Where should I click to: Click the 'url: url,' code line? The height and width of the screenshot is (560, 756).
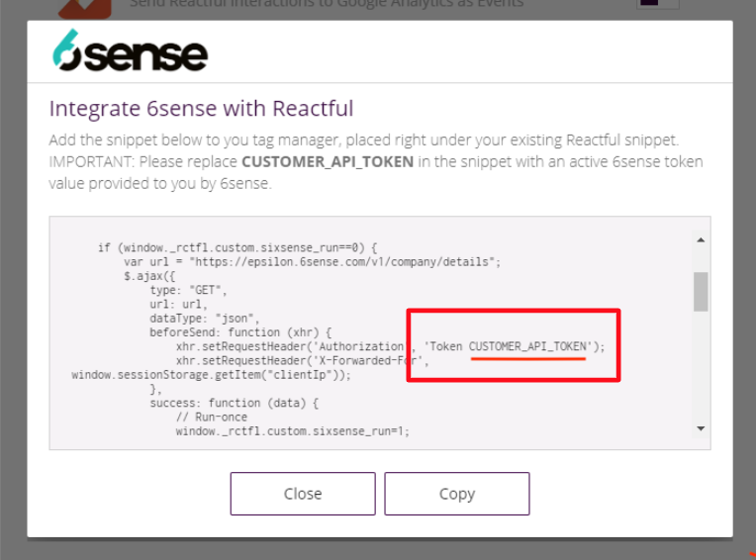178,304
